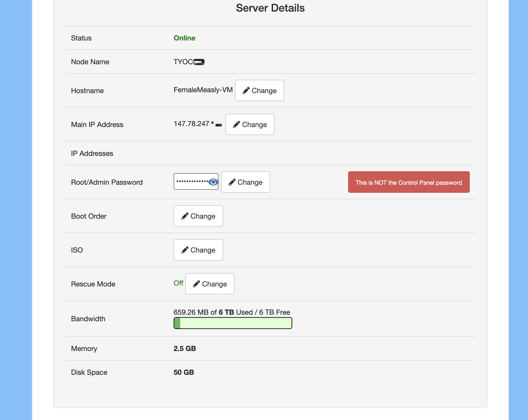The width and height of the screenshot is (528, 420).
Task: Click the Bandwidth row label
Action: click(x=88, y=319)
